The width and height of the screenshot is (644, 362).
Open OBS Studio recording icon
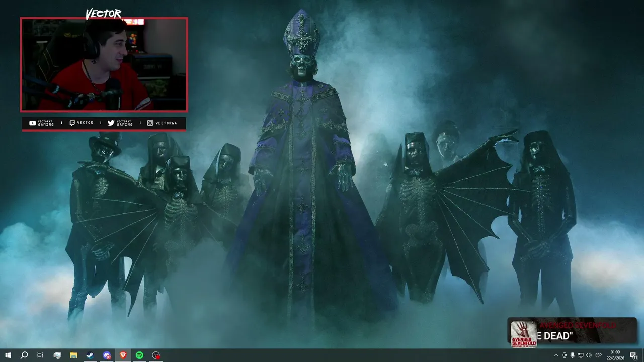[156, 355]
